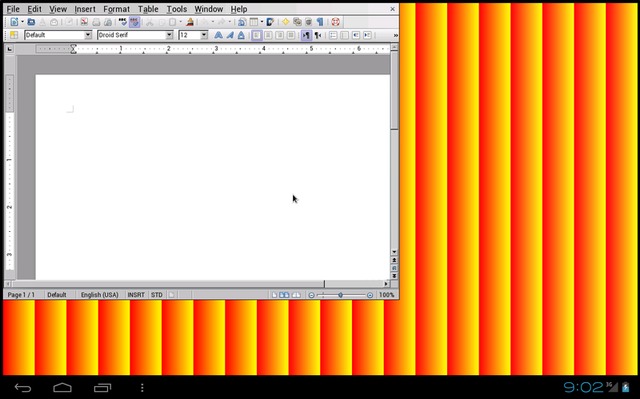Open a file with the Open icon
640x399 pixels.
(x=31, y=22)
